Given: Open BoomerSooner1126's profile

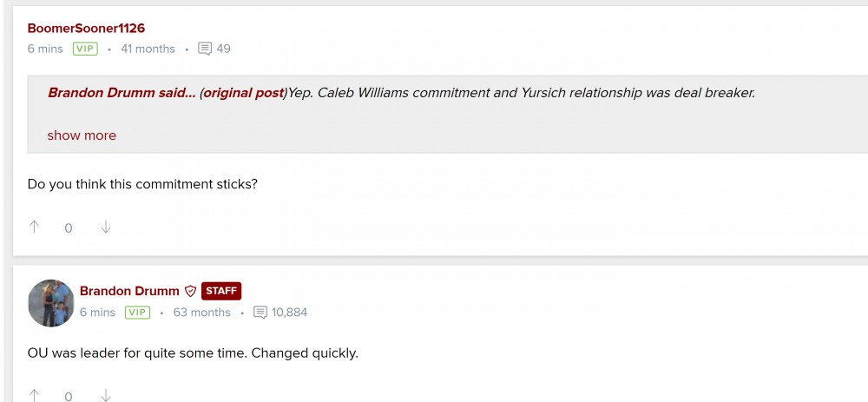Looking at the screenshot, I should pos(86,29).
